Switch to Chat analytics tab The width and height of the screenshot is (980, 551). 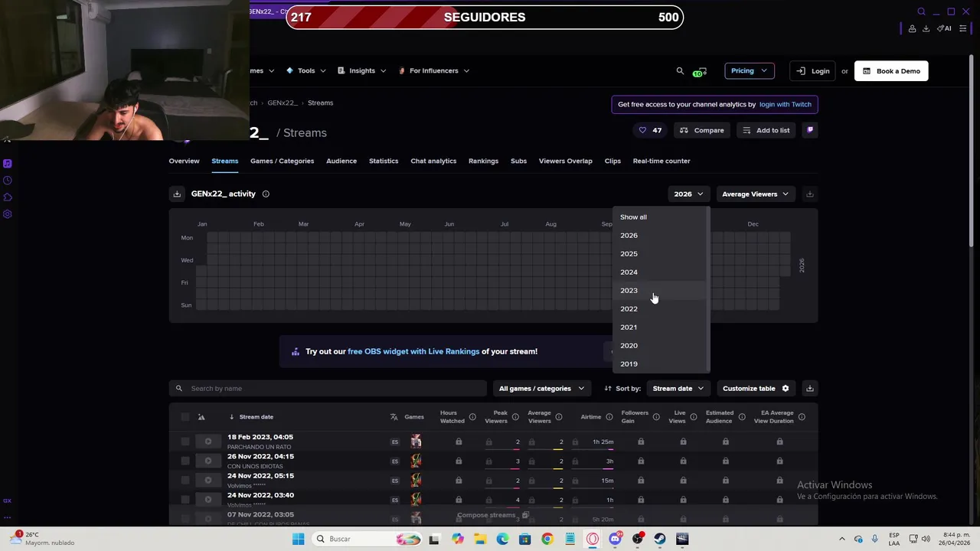433,161
